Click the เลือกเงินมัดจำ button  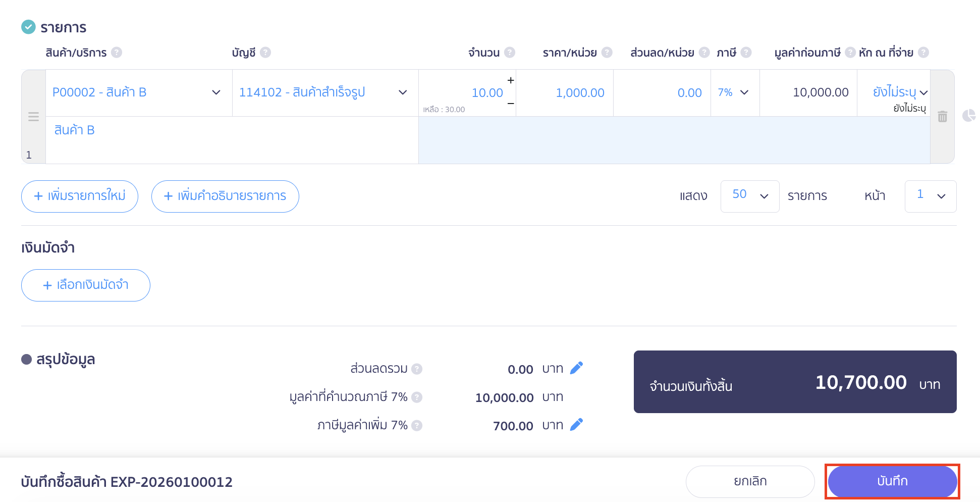coord(85,285)
